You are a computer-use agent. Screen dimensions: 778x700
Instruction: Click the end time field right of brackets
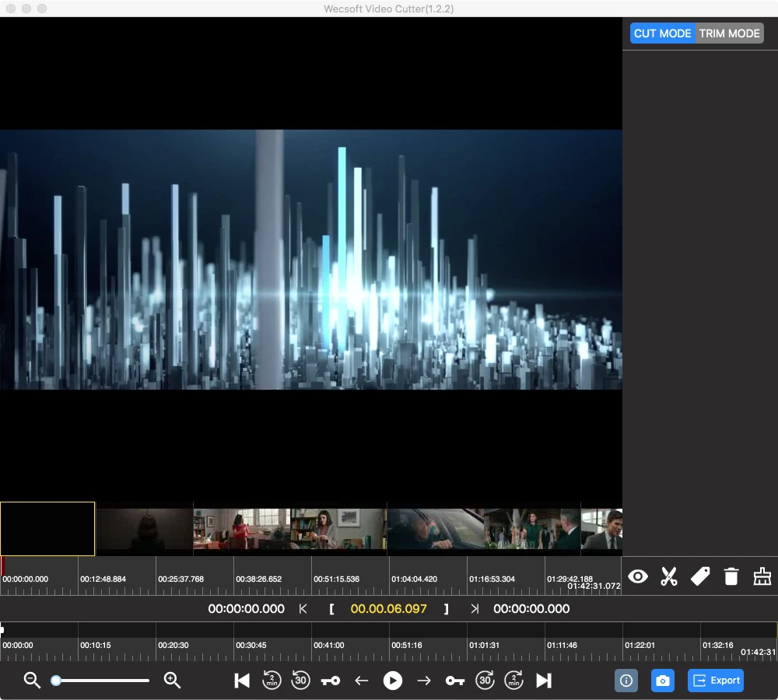pyautogui.click(x=531, y=609)
